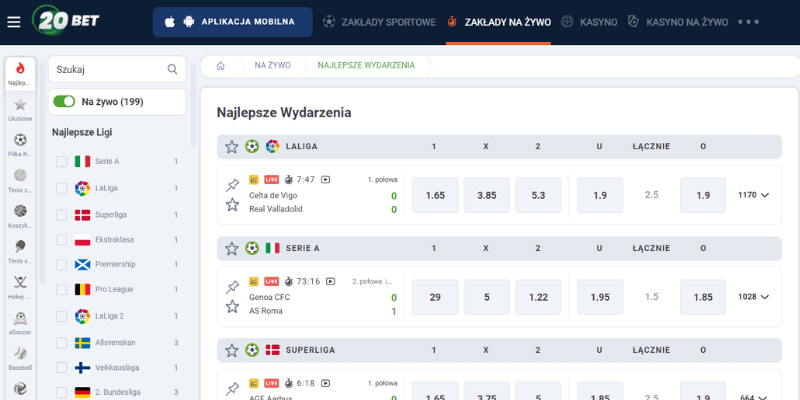This screenshot has height=400, width=800.
Task: Bet on Celta de Vigo at 1.65
Action: [435, 195]
